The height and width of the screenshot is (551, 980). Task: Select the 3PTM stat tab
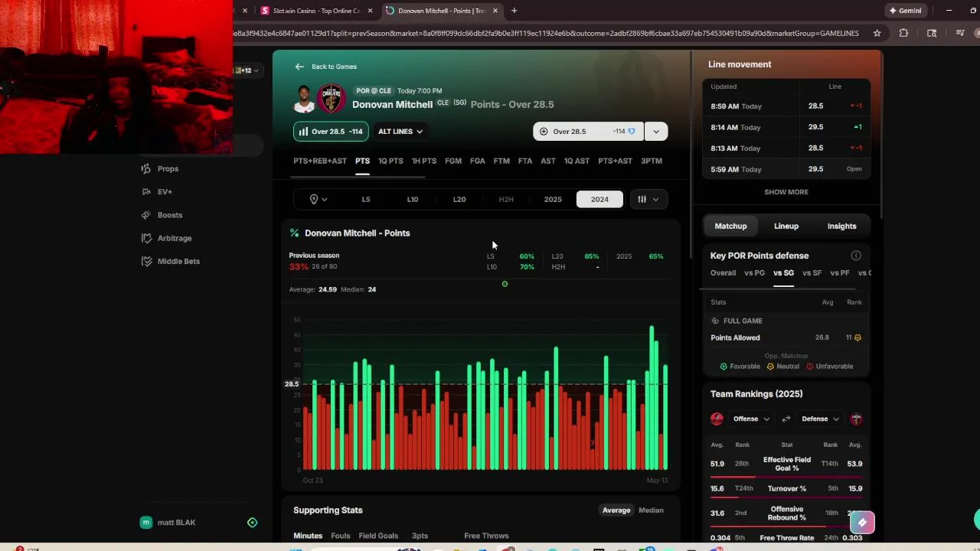tap(652, 161)
